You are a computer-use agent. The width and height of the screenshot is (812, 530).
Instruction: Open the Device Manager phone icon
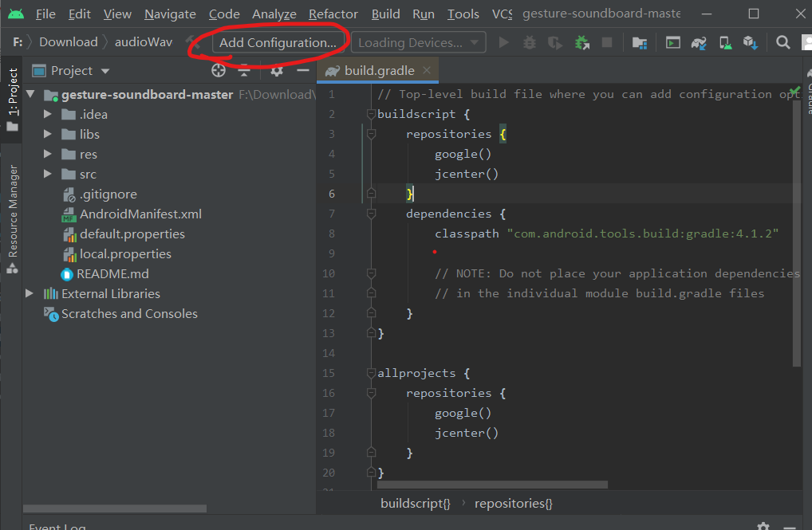click(726, 41)
